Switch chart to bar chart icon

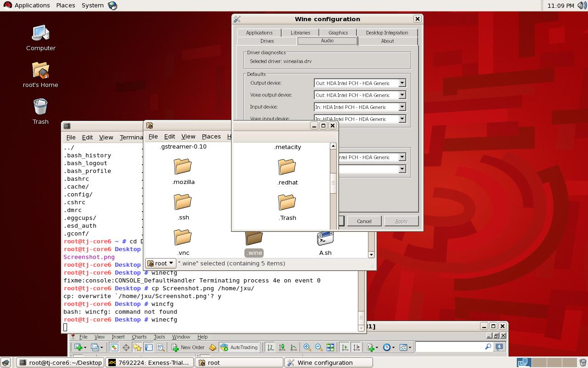click(x=271, y=347)
